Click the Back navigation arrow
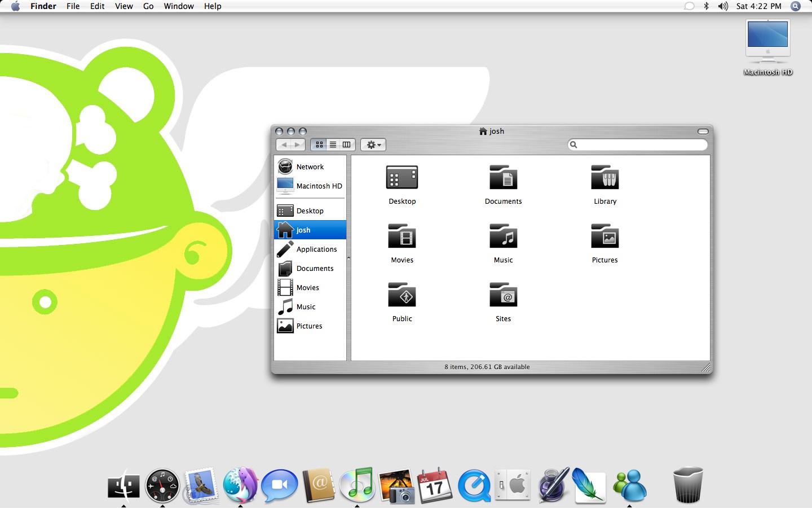Viewport: 812px width, 508px height. 284,145
